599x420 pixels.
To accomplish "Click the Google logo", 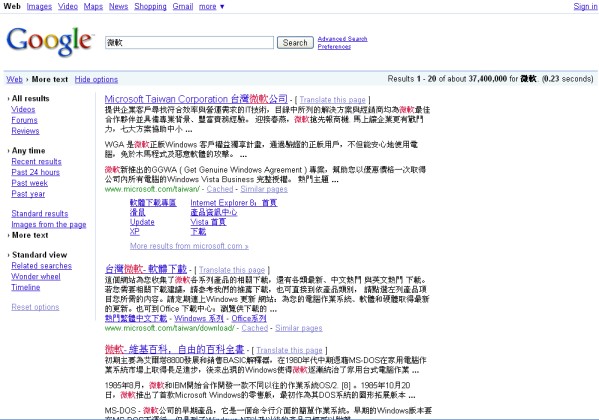I will coord(50,41).
